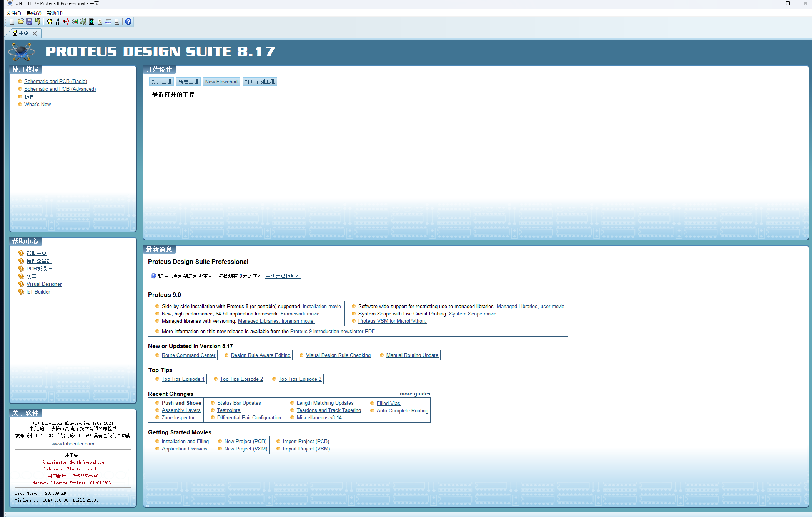This screenshot has height=517, width=812.
Task: Open the Schematic and PCB (Basic) tutorial
Action: tap(55, 82)
